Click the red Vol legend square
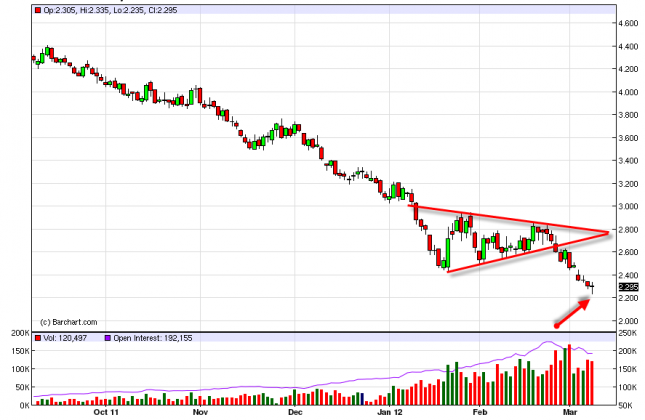 [x=37, y=338]
